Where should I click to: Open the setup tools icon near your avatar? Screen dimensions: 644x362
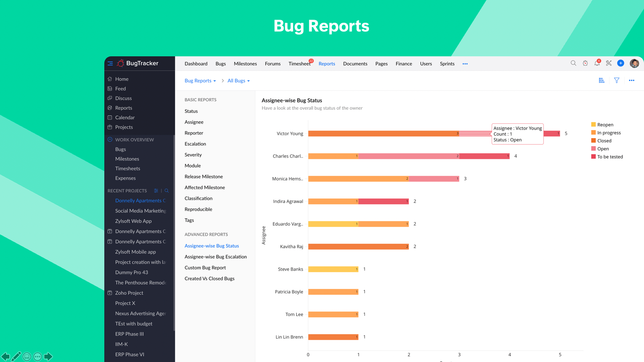point(609,63)
